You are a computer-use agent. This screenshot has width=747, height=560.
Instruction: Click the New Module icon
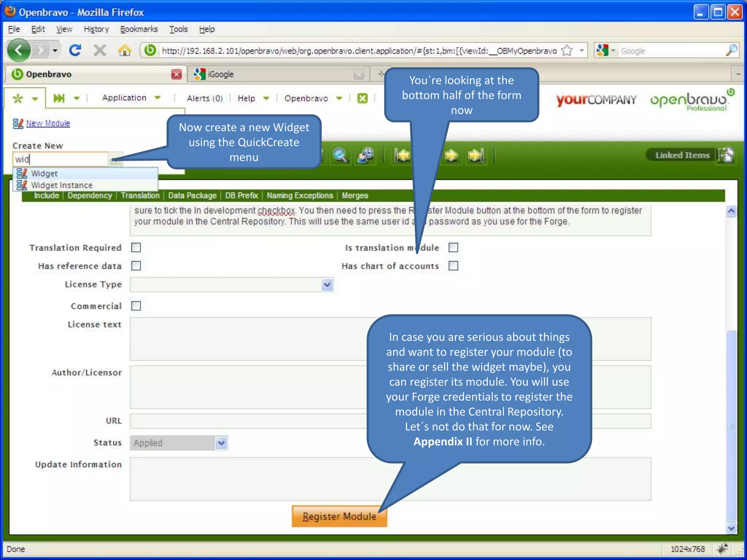point(18,124)
